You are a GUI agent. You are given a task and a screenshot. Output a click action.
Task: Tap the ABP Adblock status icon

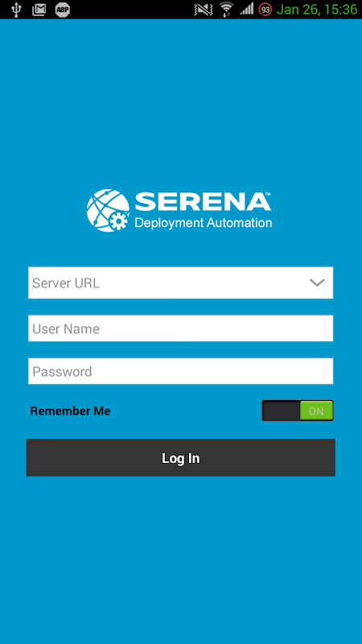[63, 10]
